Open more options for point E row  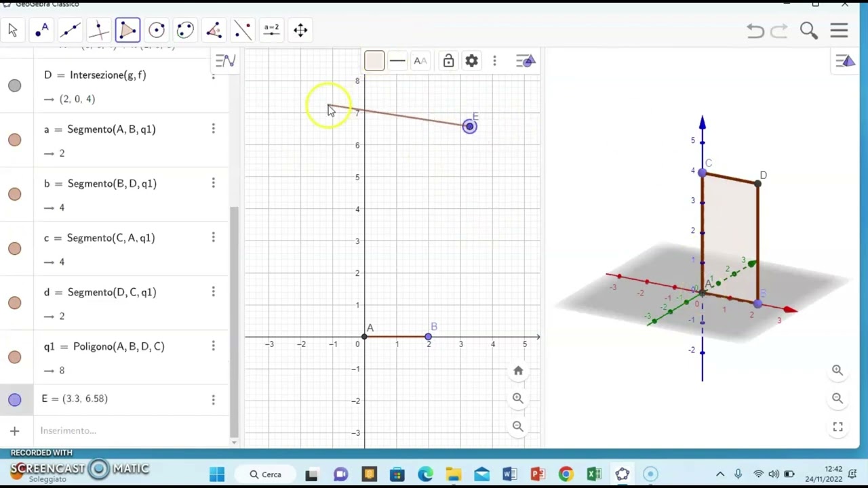click(x=213, y=400)
